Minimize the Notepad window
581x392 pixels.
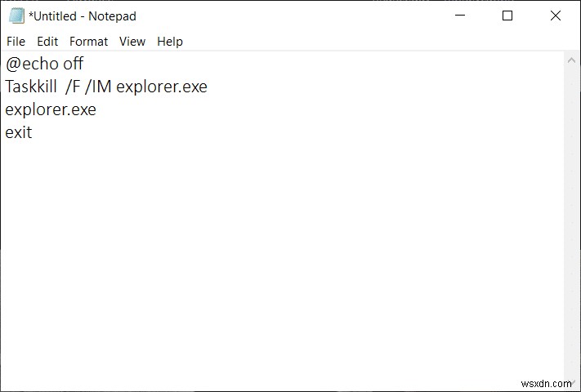click(x=460, y=16)
